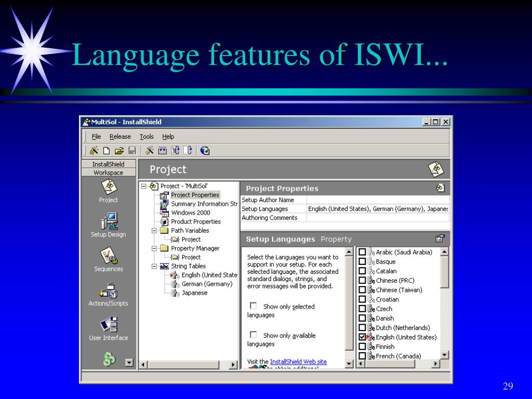Check the Danish language checkbox
Image resolution: width=532 pixels, height=399 pixels.
point(362,318)
